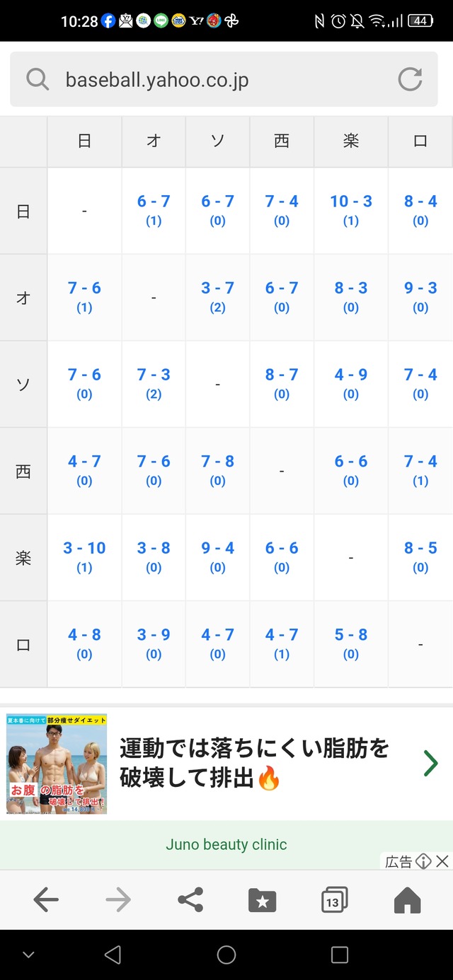Tap the diet ad thumbnail image
The width and height of the screenshot is (453, 980).
pos(57,764)
